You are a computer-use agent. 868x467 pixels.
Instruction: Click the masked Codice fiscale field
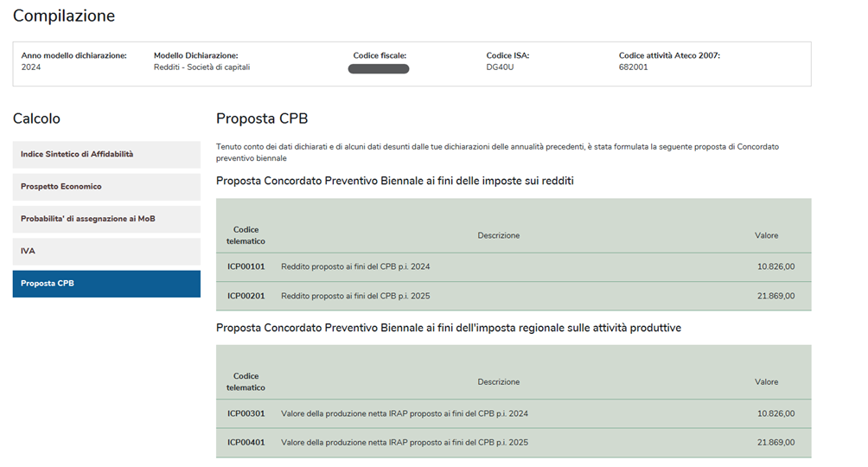point(379,68)
